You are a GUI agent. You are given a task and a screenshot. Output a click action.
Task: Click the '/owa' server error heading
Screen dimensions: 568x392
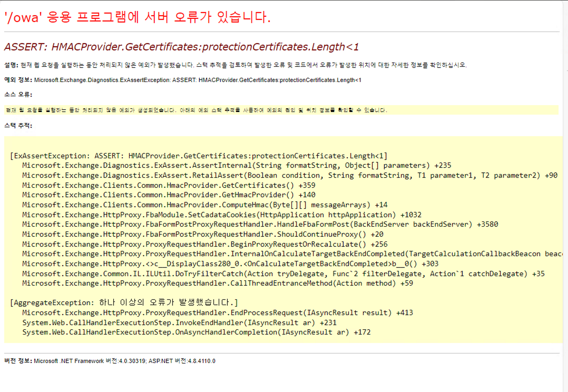(x=137, y=17)
